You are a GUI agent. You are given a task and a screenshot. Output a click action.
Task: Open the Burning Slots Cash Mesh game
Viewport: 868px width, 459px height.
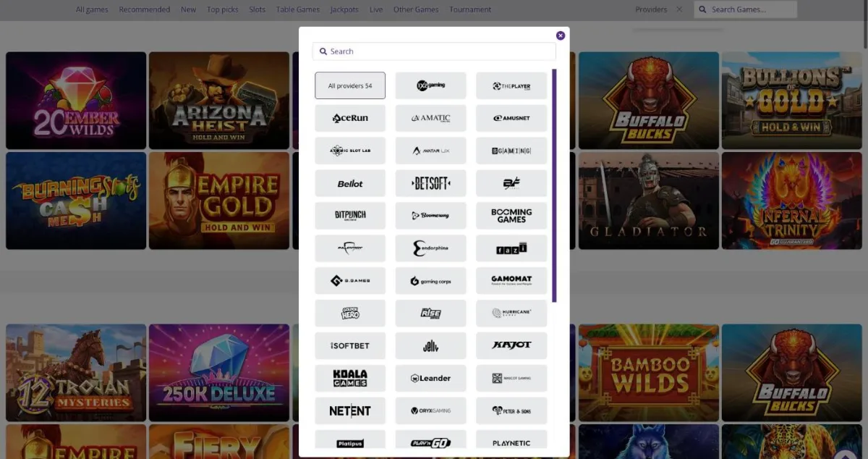coord(76,201)
